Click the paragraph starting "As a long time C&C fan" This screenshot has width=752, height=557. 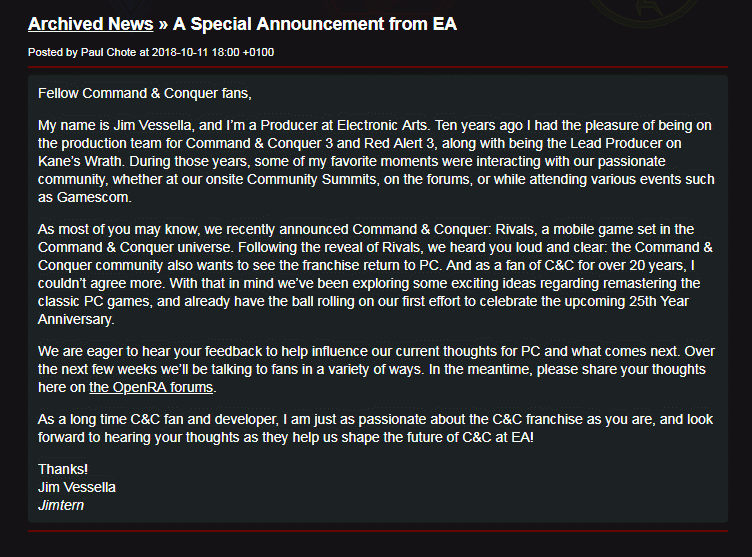coord(375,429)
